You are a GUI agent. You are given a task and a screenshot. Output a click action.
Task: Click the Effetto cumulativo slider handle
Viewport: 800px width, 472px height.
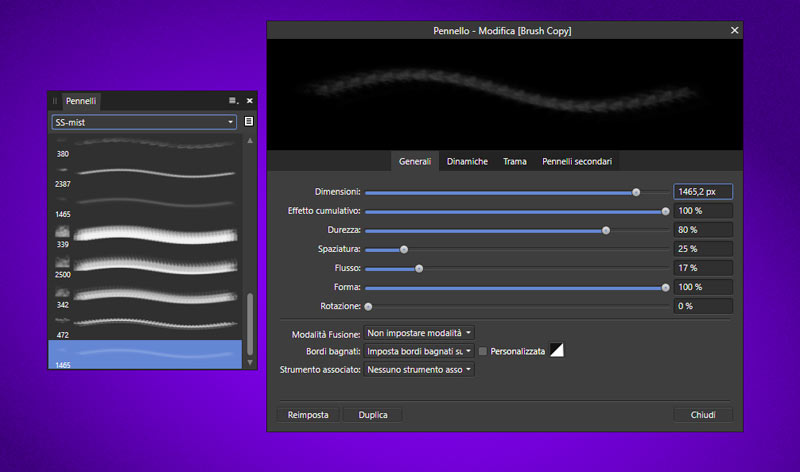pyautogui.click(x=665, y=211)
